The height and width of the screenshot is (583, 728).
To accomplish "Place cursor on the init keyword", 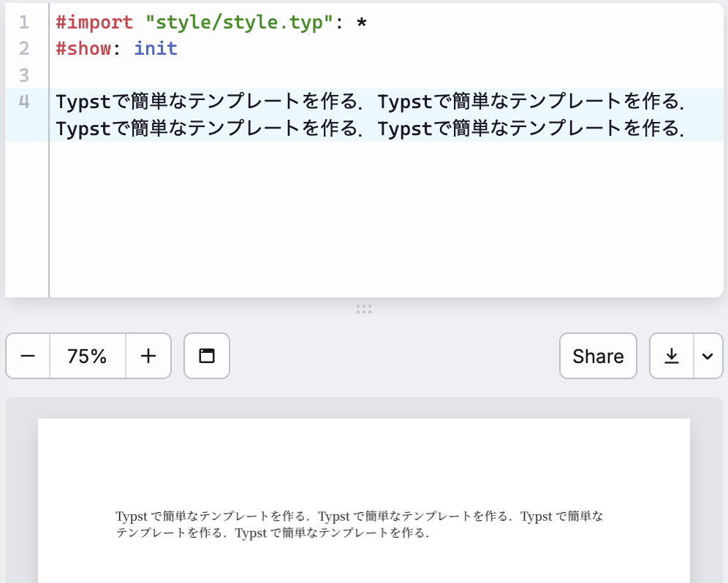I will pos(155,48).
